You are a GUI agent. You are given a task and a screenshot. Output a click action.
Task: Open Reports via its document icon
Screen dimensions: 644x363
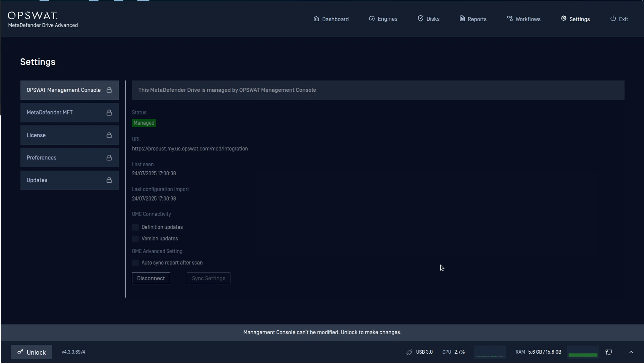pos(462,19)
